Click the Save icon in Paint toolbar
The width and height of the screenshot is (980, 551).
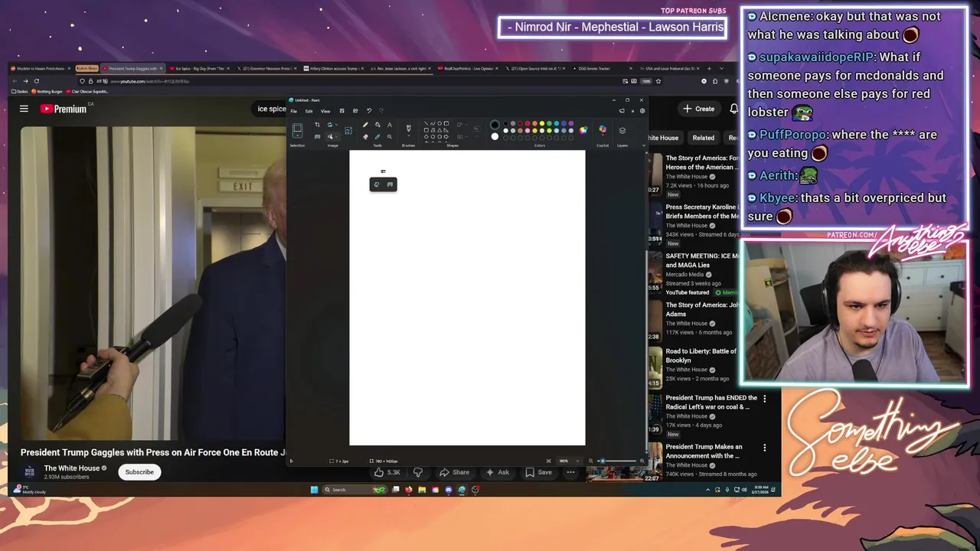click(341, 111)
